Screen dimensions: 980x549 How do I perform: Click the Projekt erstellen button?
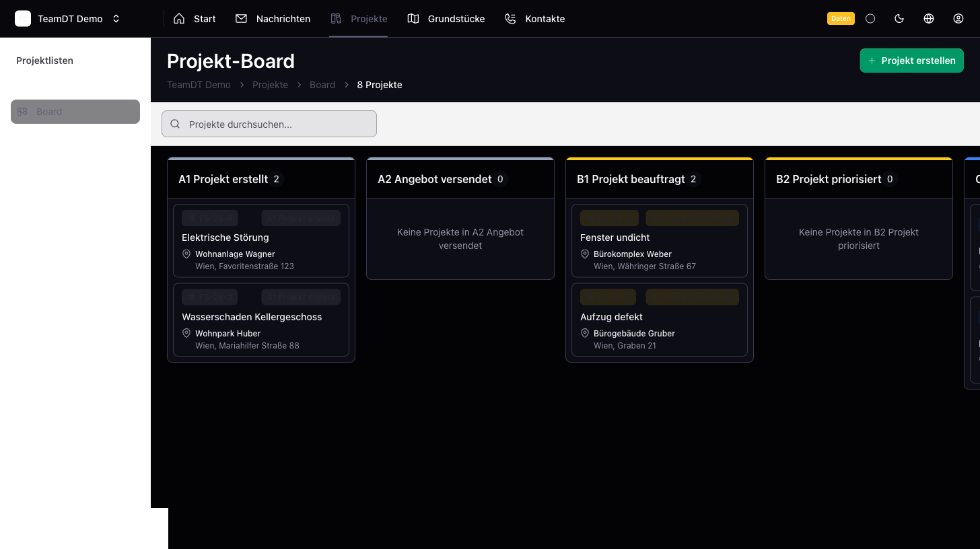[911, 61]
